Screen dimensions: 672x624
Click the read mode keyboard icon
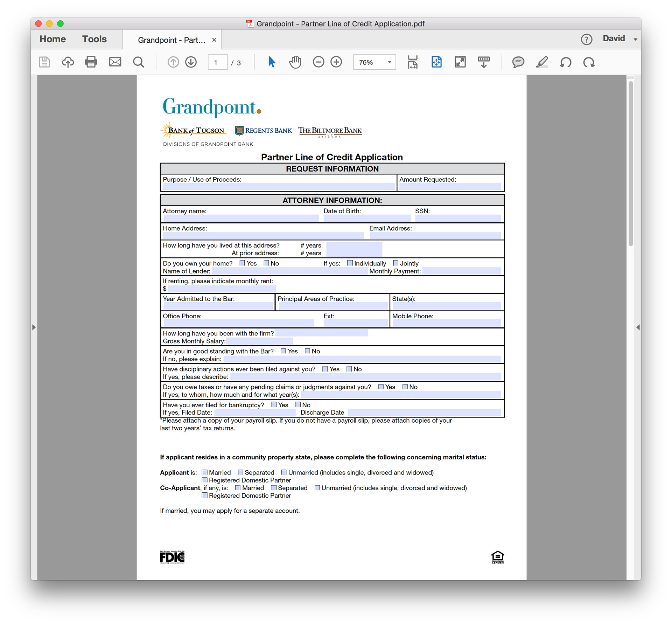tap(484, 62)
